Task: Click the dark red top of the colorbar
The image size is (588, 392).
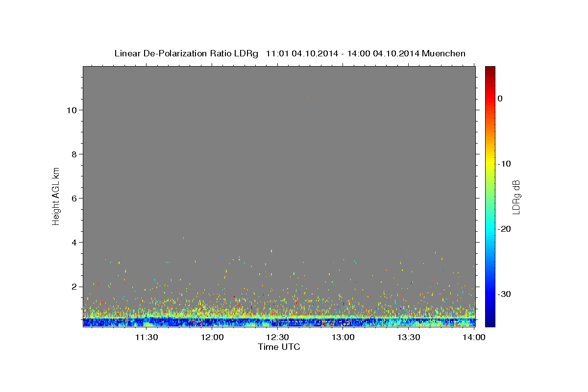Action: click(490, 70)
